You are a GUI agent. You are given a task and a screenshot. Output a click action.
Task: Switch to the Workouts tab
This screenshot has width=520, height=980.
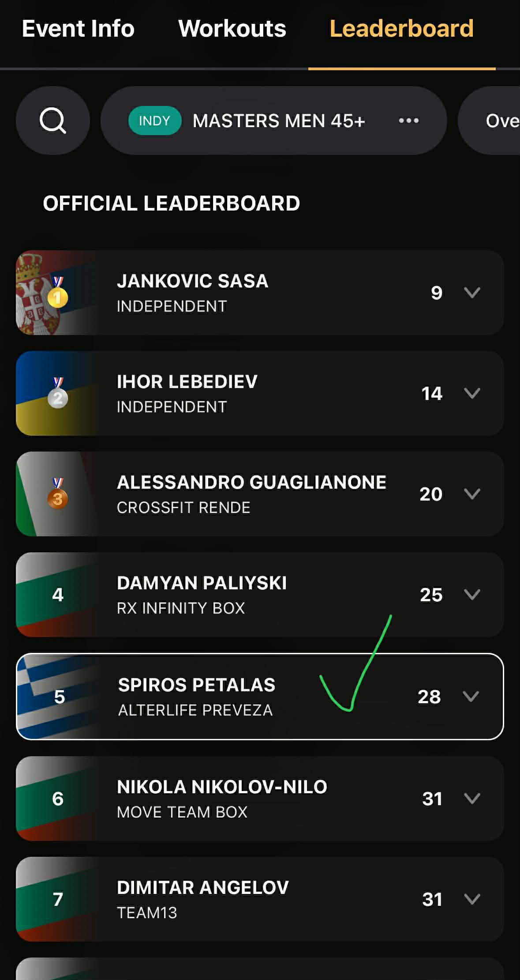[232, 29]
